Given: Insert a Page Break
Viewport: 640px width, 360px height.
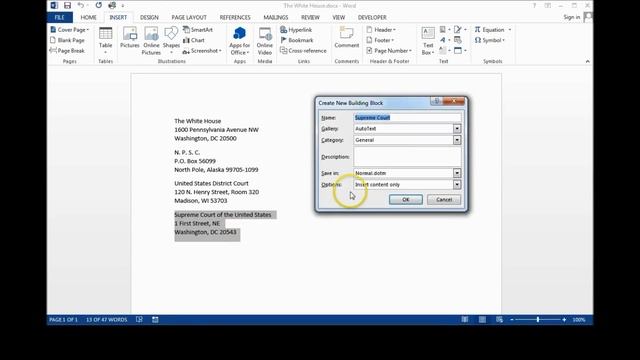Looking at the screenshot, I should click(67, 51).
